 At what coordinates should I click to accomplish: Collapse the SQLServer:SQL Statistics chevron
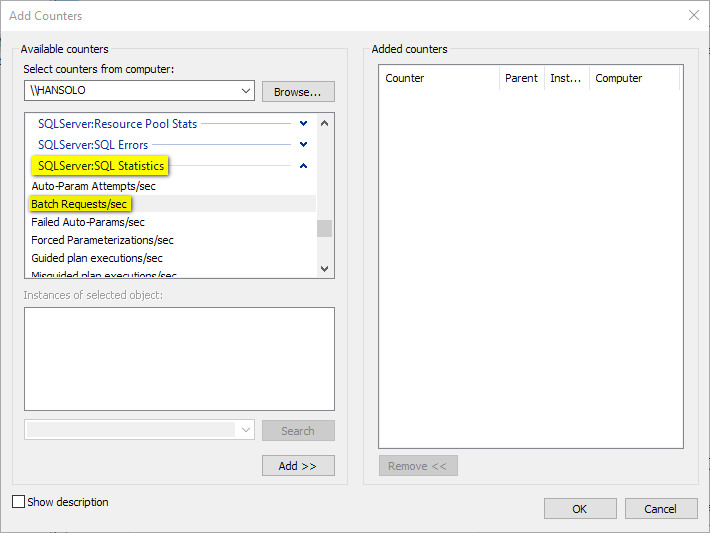click(303, 166)
